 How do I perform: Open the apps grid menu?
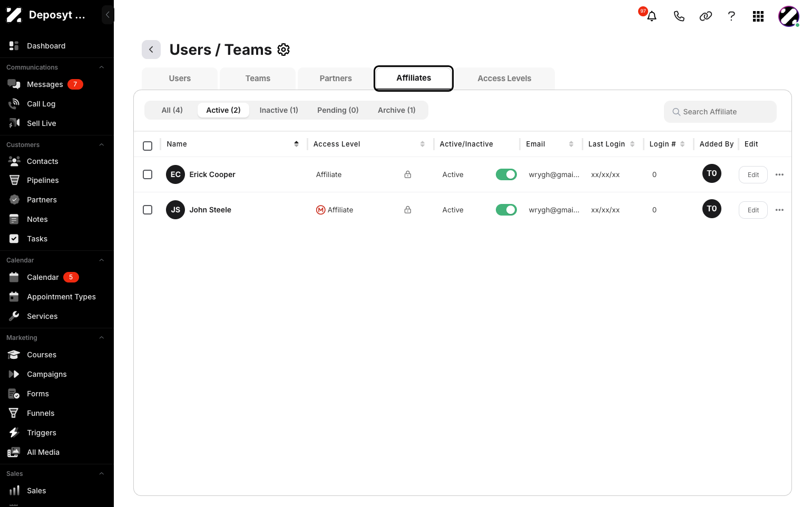point(758,16)
